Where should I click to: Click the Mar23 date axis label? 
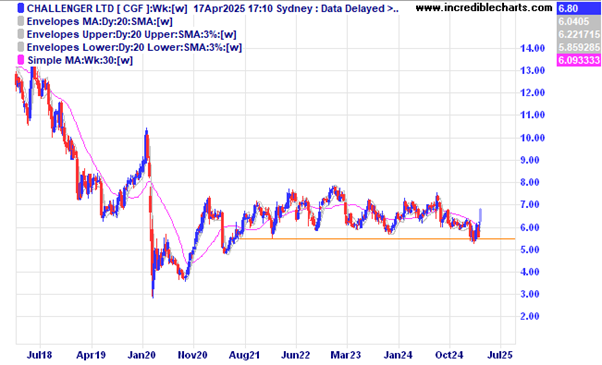(346, 355)
